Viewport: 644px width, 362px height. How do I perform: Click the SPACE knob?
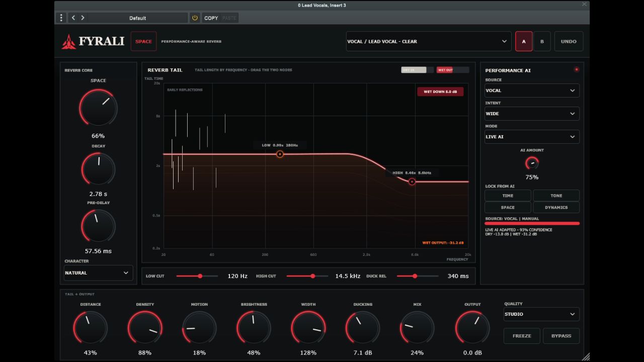point(98,108)
